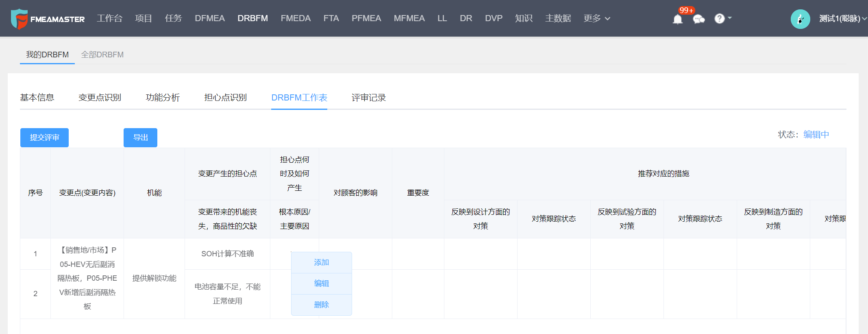Choose 编辑 in the context menu
The width and height of the screenshot is (868, 334).
click(x=321, y=284)
